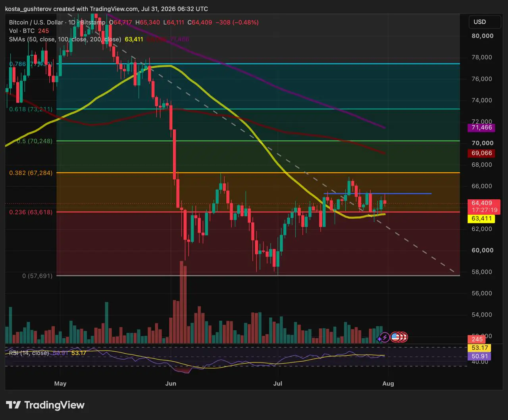The width and height of the screenshot is (508, 420).
Task: Click the H65,340 high value in legend
Action: click(148, 22)
